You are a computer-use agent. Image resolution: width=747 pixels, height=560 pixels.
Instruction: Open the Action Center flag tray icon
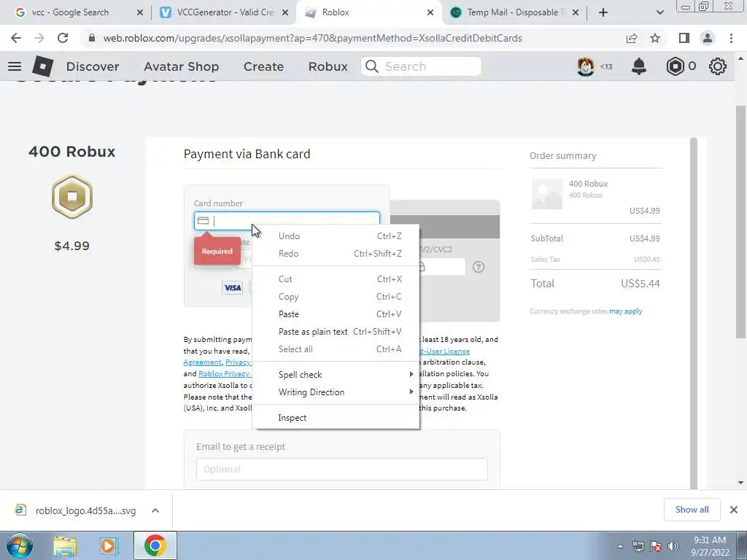point(656,546)
